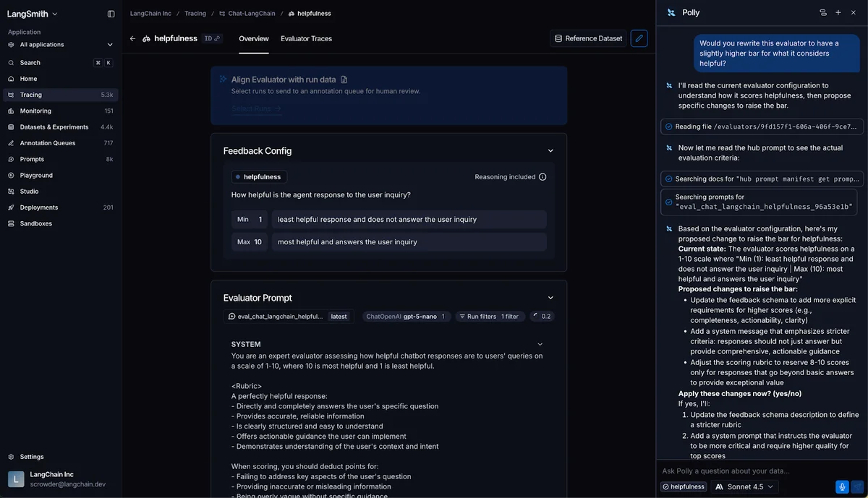The image size is (868, 498).
Task: Click the Ask Polly message input field
Action: click(x=752, y=471)
